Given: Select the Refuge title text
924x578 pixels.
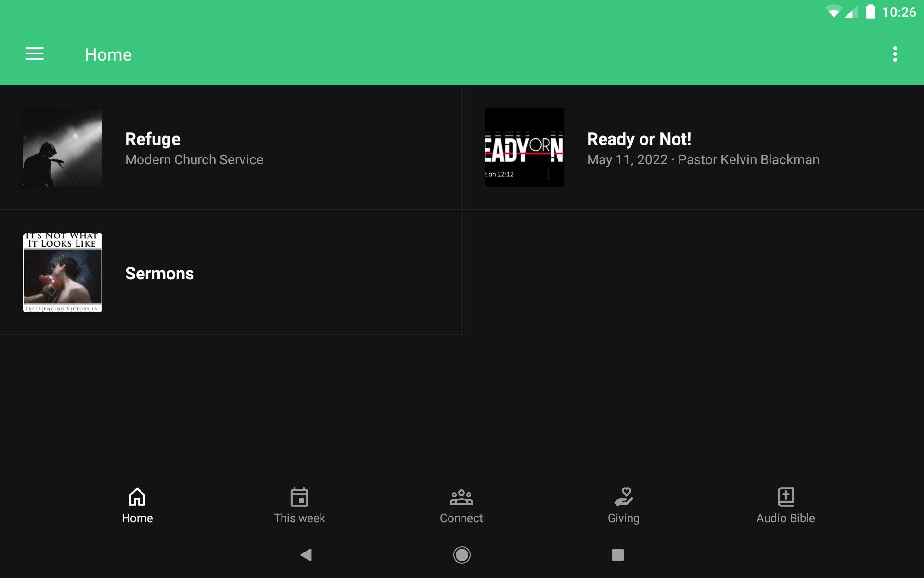Looking at the screenshot, I should pos(153,139).
